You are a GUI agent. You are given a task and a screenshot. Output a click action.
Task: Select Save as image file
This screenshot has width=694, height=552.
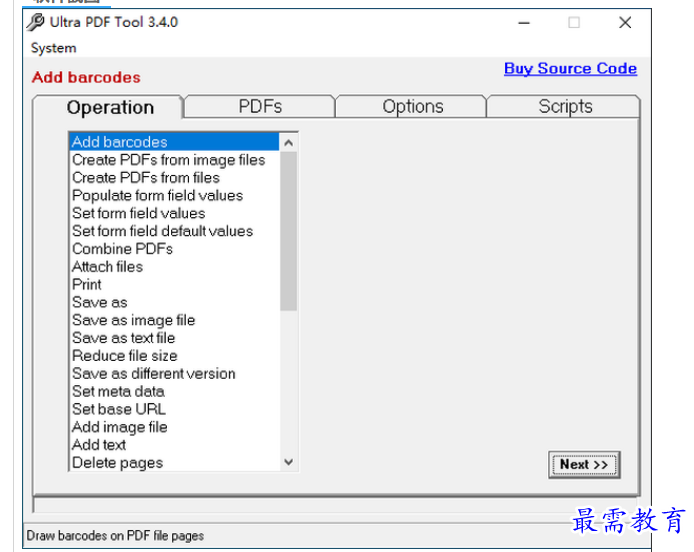(174, 320)
